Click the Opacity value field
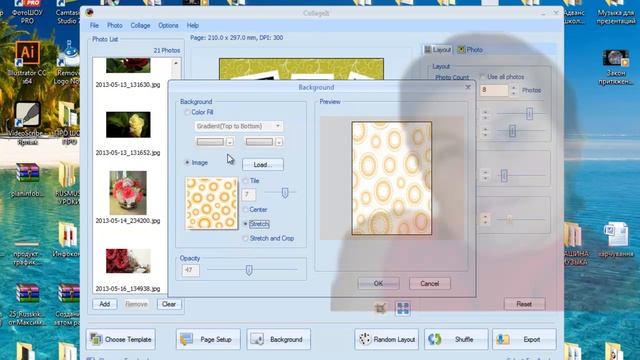This screenshot has height=360, width=640. point(190,270)
